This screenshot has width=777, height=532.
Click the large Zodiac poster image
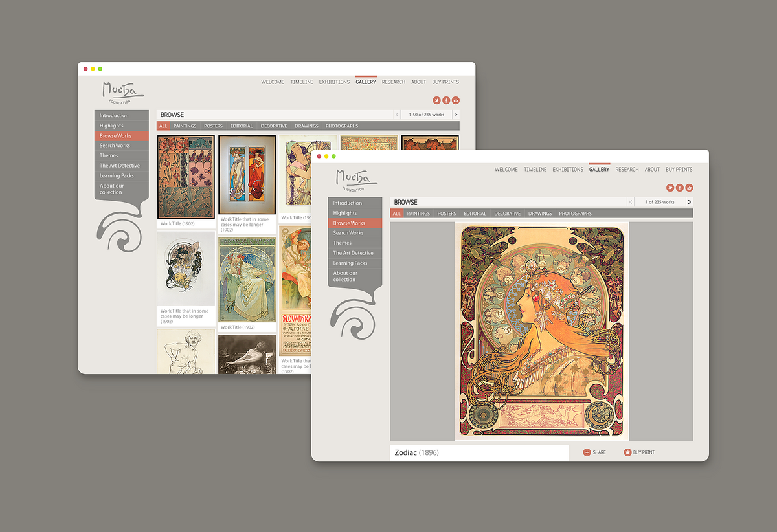point(543,331)
